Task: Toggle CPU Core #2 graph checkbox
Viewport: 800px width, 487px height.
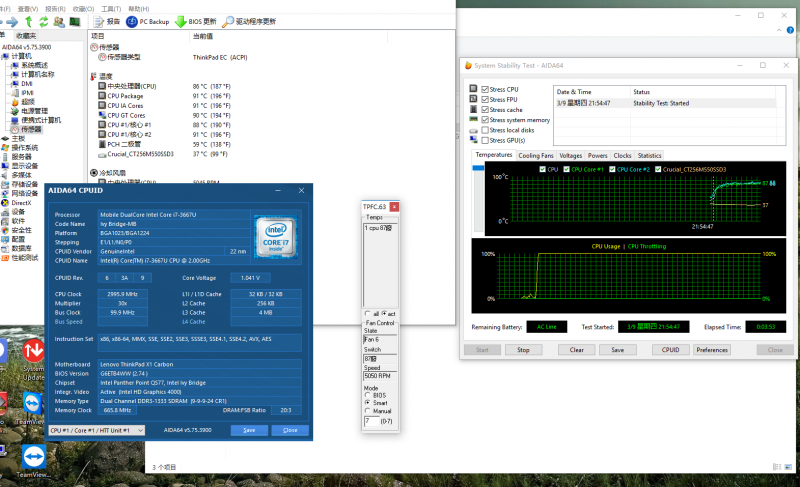Action: (x=612, y=169)
